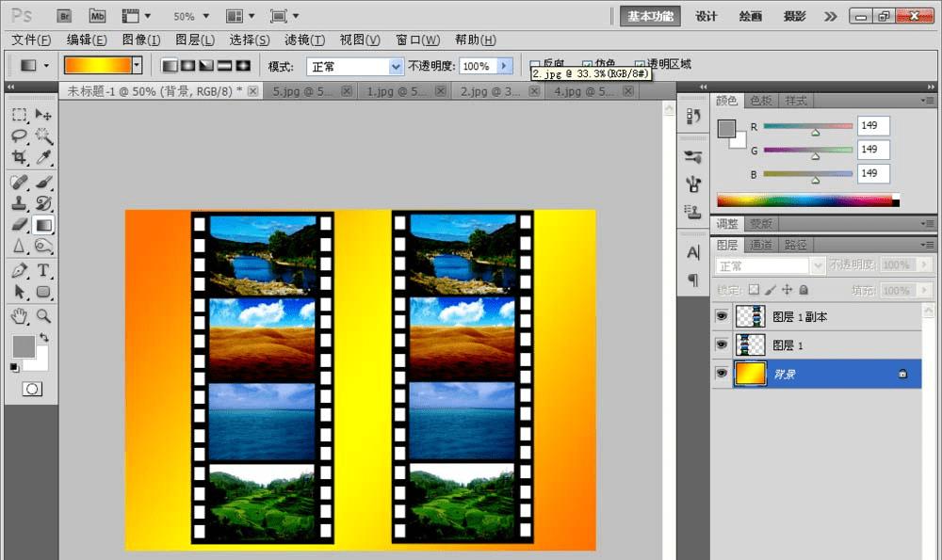Open the 模式 blend mode dropdown
The width and height of the screenshot is (942, 560).
coord(396,66)
